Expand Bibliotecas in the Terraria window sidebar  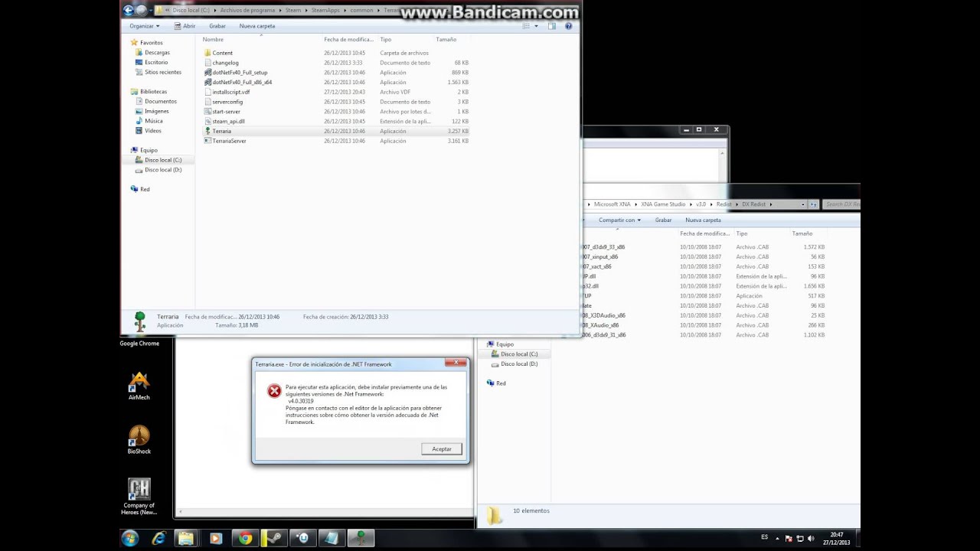pyautogui.click(x=153, y=92)
